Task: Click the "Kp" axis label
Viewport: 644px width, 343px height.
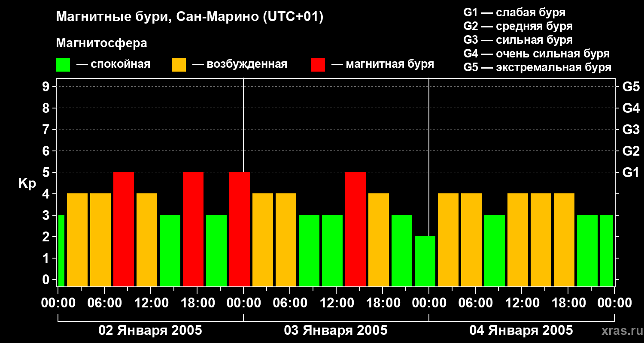Action: click(x=27, y=184)
